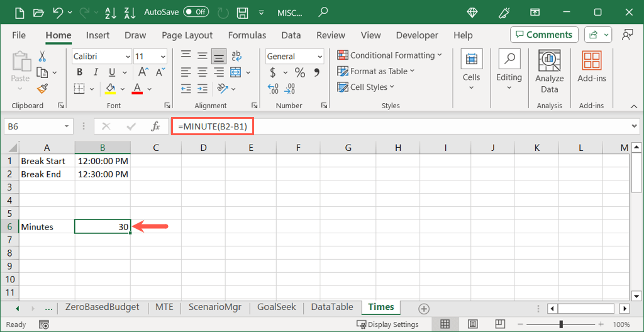Screen dimensions: 644x332
Task: Click the Insert Function fx icon
Action: coord(156,126)
